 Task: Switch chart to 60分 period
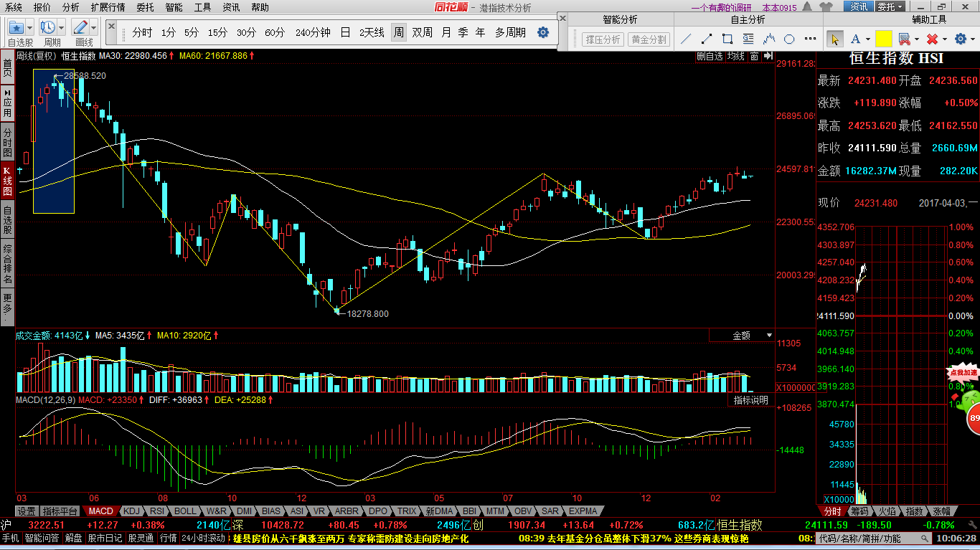tap(274, 33)
